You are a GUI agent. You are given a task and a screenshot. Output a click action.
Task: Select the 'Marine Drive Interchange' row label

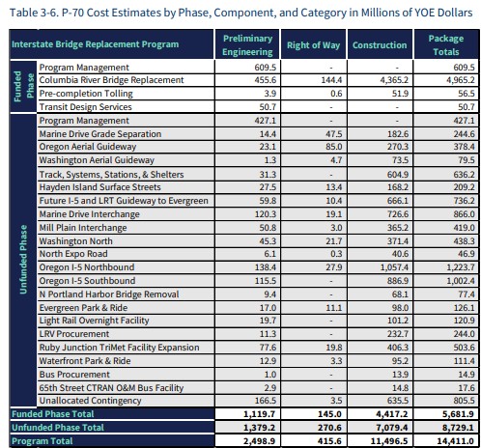coord(89,214)
